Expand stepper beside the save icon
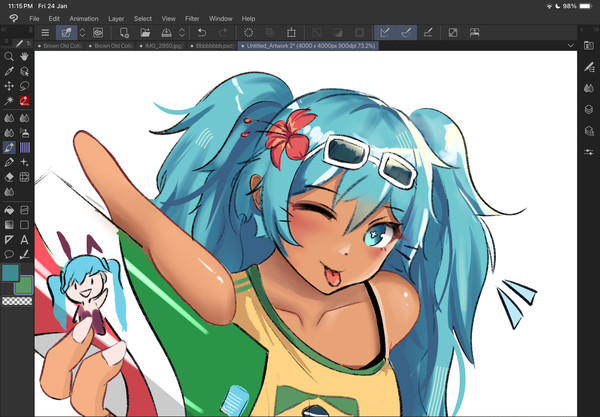This screenshot has height=417, width=600. (x=182, y=33)
